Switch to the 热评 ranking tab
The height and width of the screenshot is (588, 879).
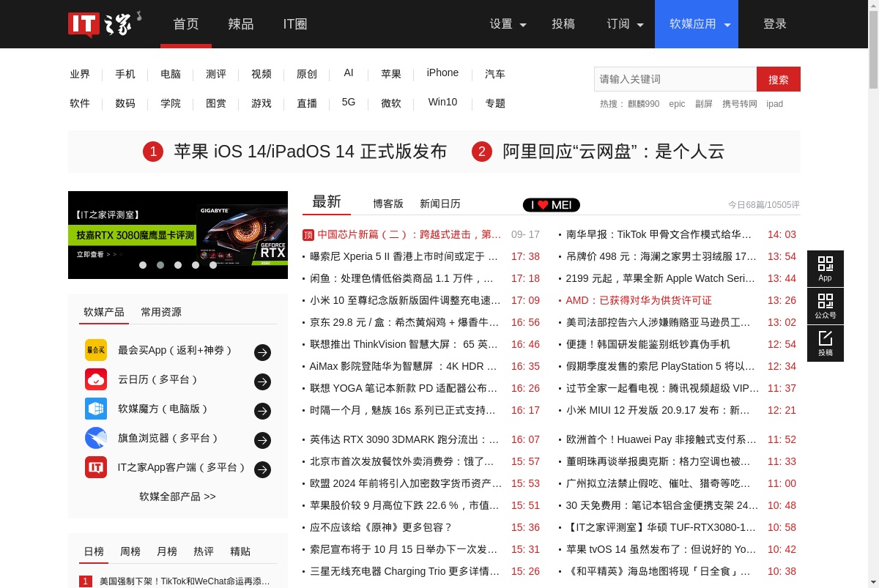[204, 551]
